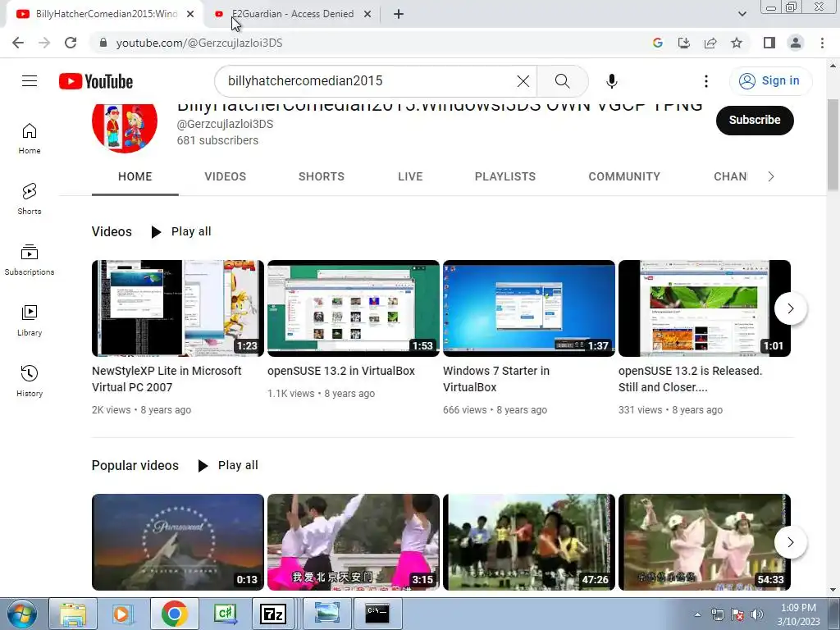Select the LIVE channel tab
This screenshot has width=840, height=630.
click(410, 177)
